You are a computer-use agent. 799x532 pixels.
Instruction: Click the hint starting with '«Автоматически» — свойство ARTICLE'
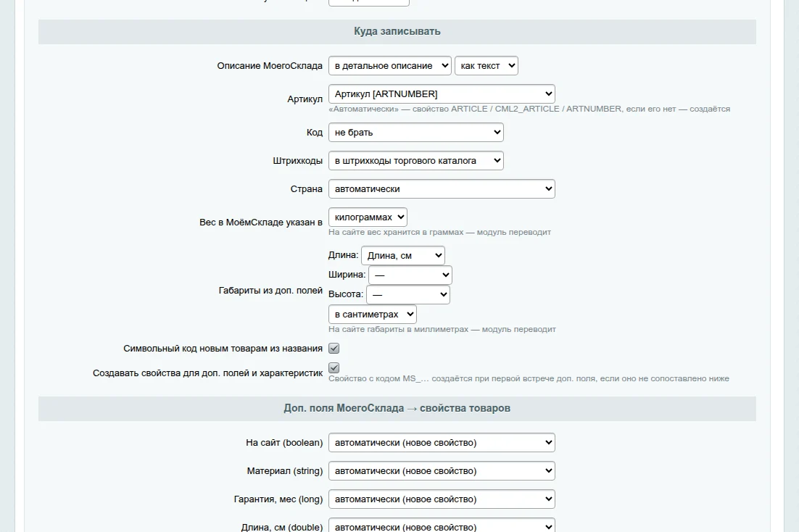pyautogui.click(x=529, y=109)
